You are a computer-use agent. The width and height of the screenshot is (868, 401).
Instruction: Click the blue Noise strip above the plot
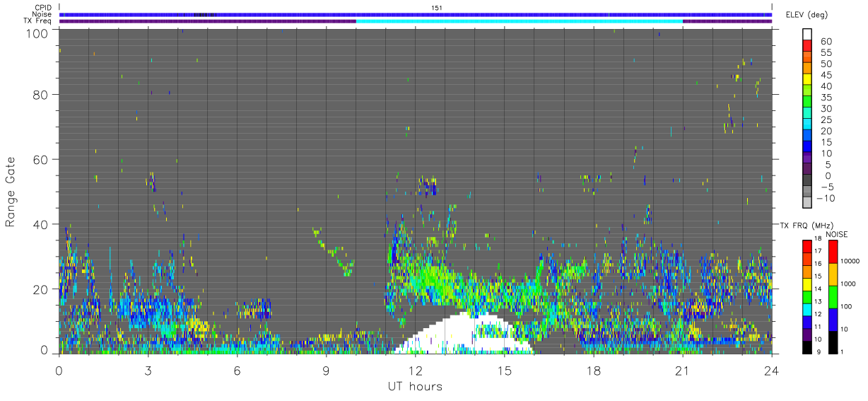coord(416,14)
